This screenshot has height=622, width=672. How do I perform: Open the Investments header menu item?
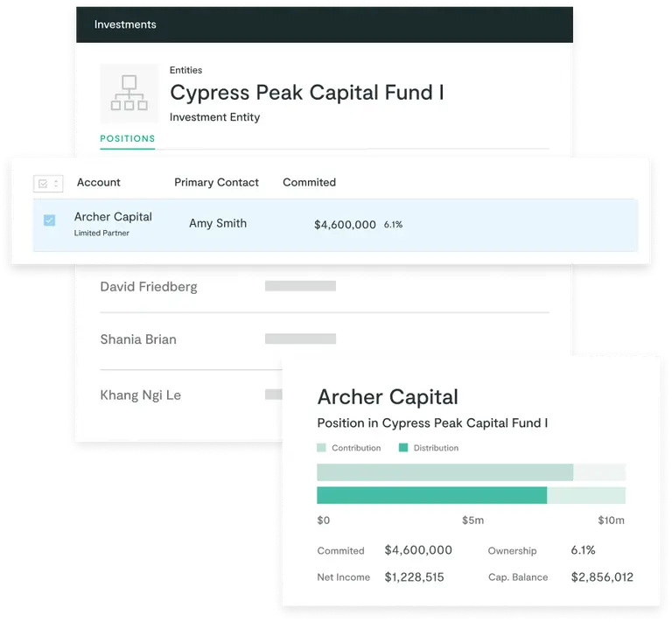[x=125, y=24]
